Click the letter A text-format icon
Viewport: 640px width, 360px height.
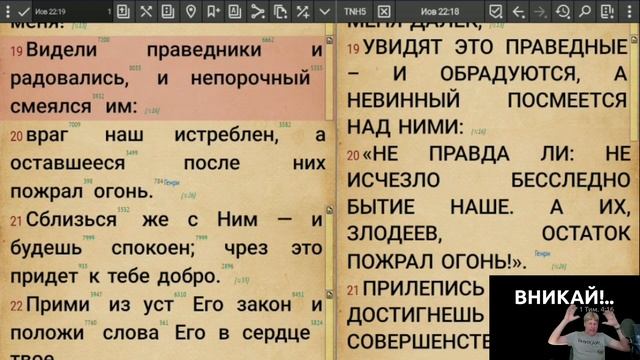[235, 11]
